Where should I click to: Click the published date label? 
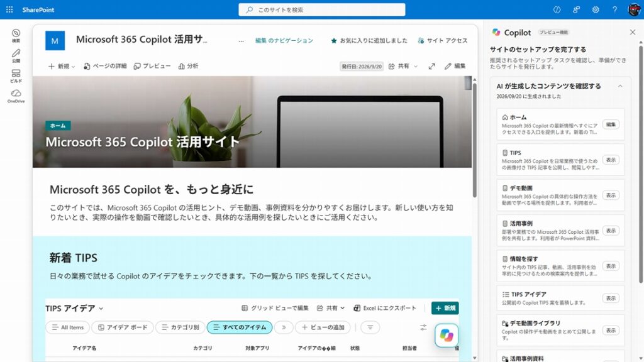click(362, 67)
